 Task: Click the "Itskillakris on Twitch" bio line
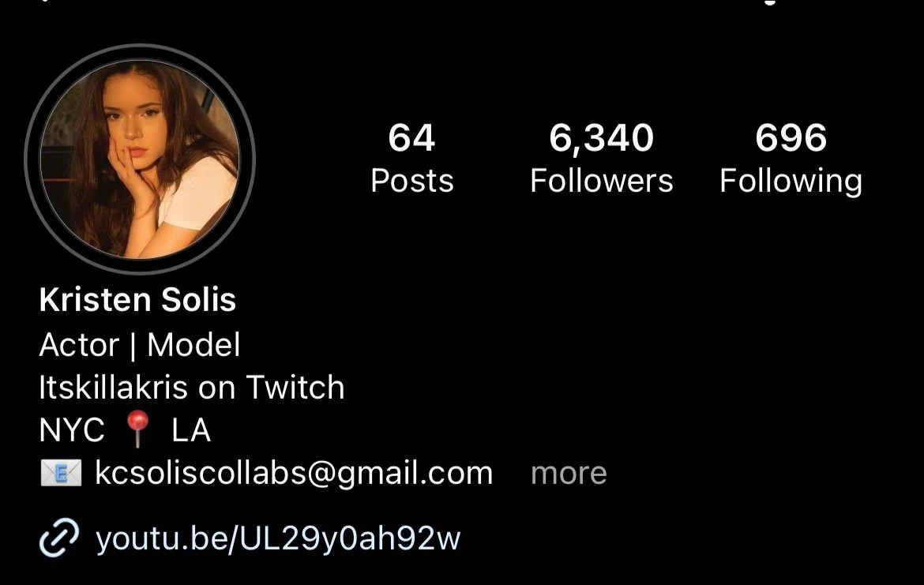click(192, 387)
